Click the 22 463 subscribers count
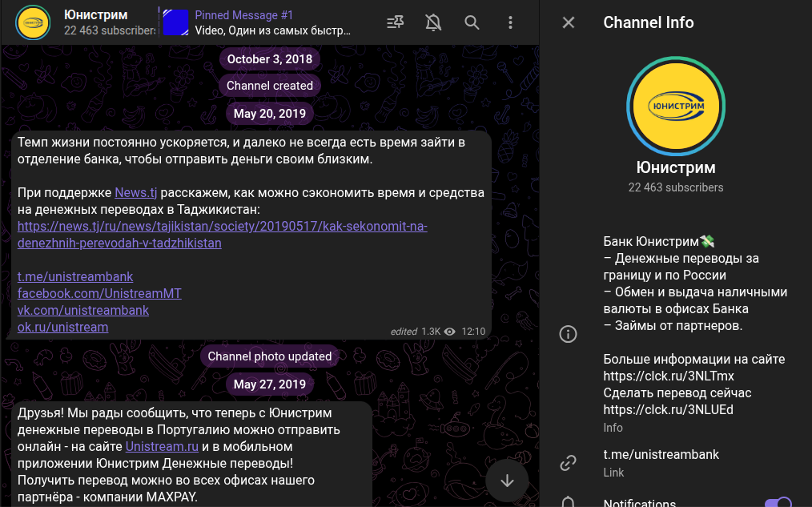This screenshot has height=507, width=812. point(675,187)
